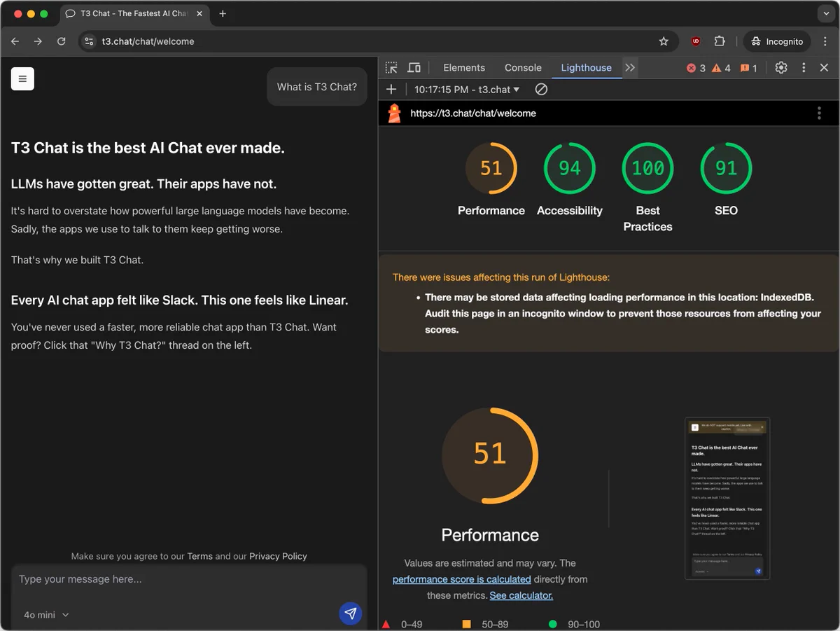Image resolution: width=840 pixels, height=631 pixels.
Task: Open DevTools settings gear
Action: 781,68
